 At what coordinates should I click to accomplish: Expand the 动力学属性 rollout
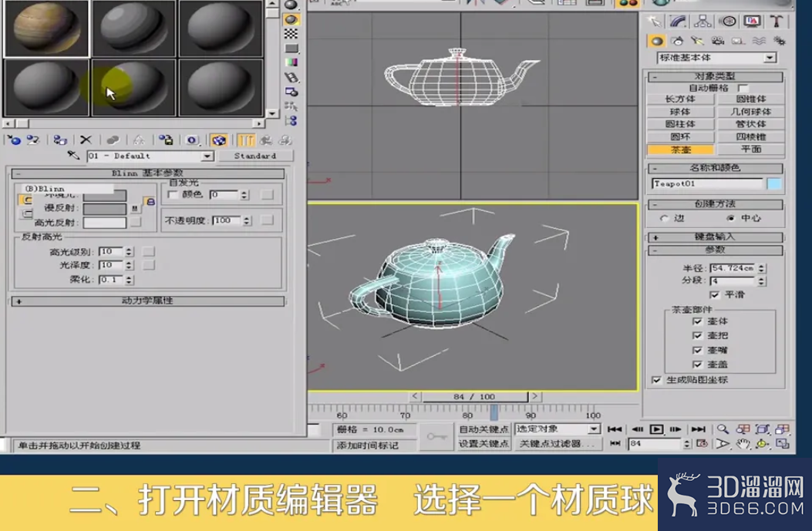pos(148,301)
